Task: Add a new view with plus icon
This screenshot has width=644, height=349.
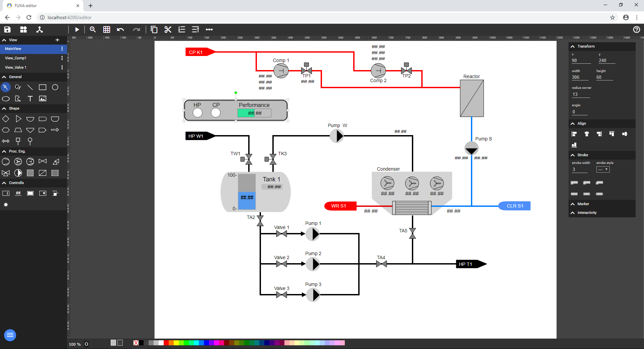Action: pyautogui.click(x=57, y=40)
